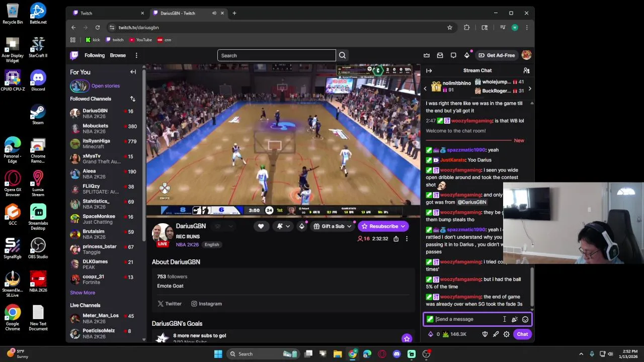Expand the Gift a Sub dropdown arrow
Screen dimensions: 644x362
349,226
